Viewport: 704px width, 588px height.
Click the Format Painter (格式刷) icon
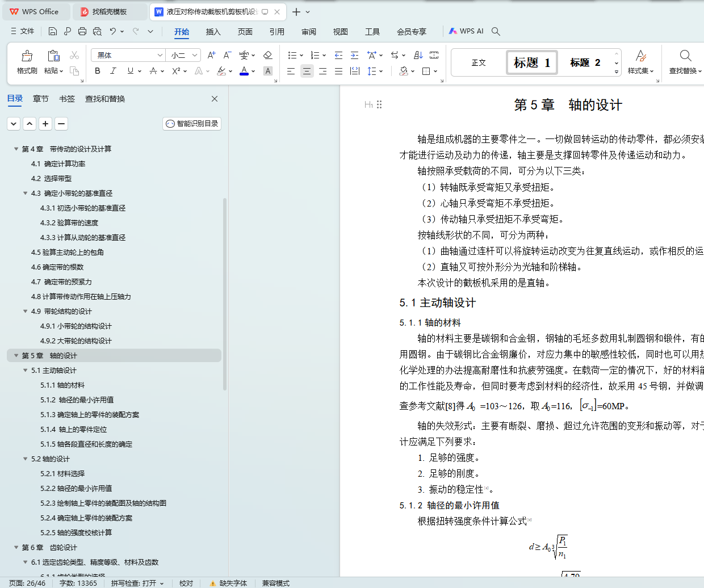tap(27, 56)
